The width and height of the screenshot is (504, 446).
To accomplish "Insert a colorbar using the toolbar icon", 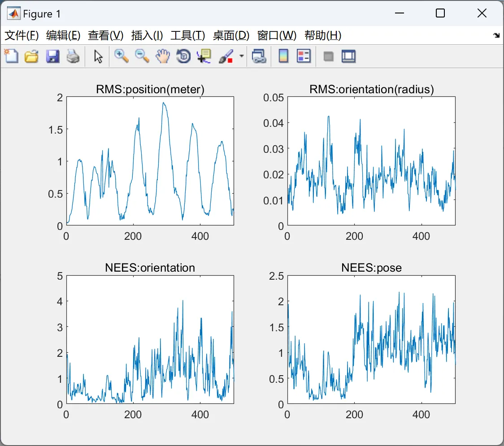I will coord(283,56).
